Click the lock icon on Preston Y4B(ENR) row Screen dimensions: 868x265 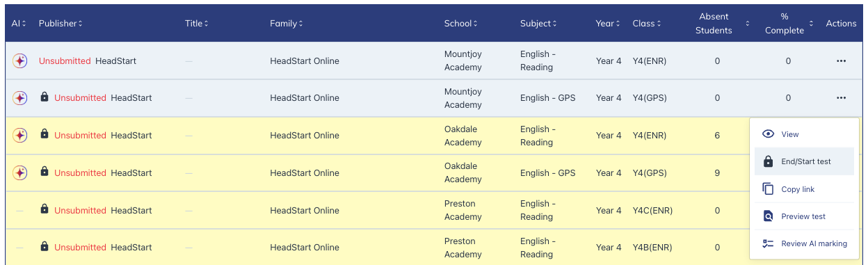[x=45, y=247]
